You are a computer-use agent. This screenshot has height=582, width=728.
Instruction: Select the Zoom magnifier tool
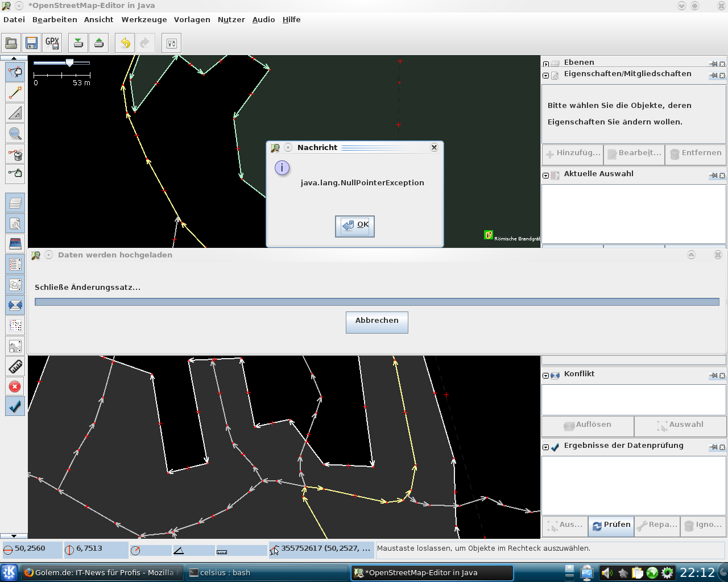tap(15, 134)
